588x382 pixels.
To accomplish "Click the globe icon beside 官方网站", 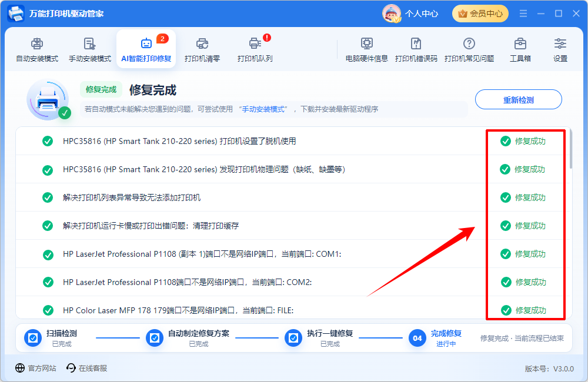I will point(20,368).
